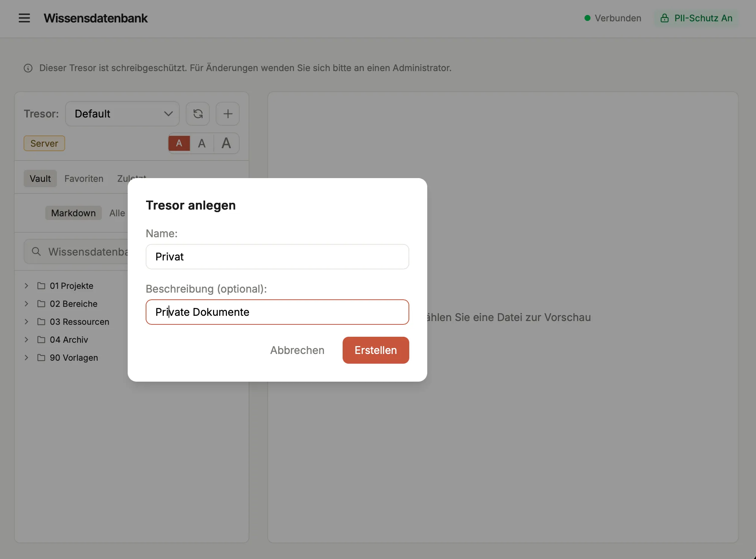
Task: Click the info icon in the notice
Action: coord(28,68)
